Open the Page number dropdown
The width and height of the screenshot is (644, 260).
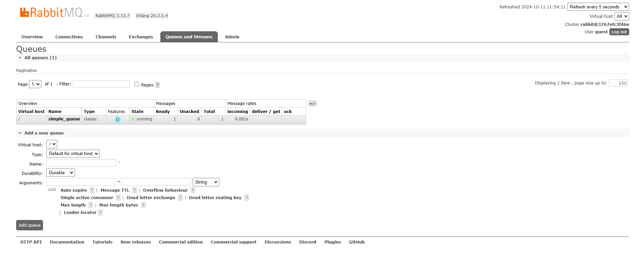pos(35,84)
